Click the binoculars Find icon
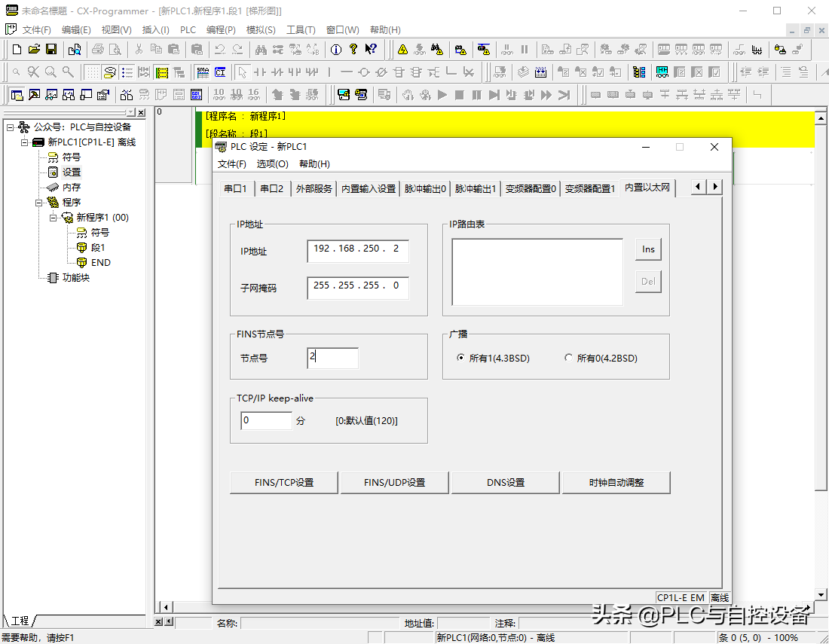Screen dimensions: 829x644 (x=261, y=50)
